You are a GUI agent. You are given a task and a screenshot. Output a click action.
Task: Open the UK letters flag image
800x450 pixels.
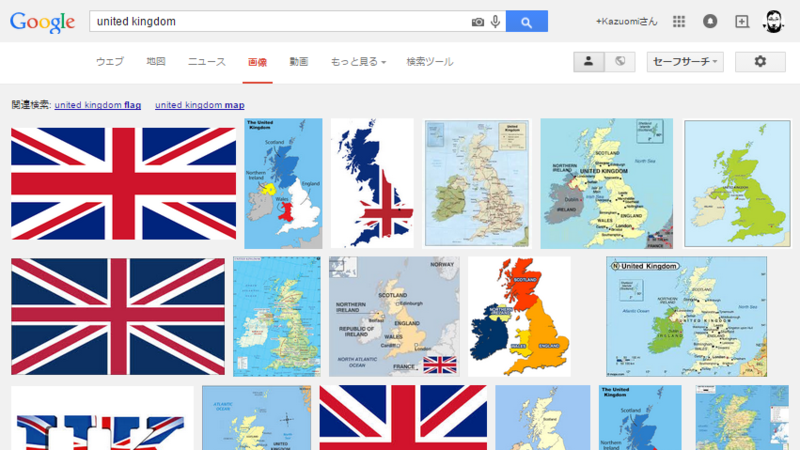click(102, 418)
